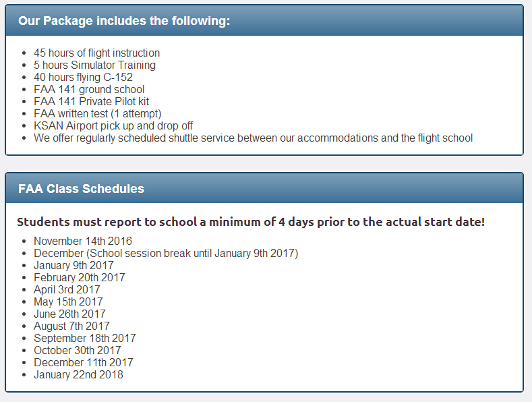This screenshot has width=532, height=402.
Task: Click 'FAA 141 ground school' entry
Action: coord(89,89)
